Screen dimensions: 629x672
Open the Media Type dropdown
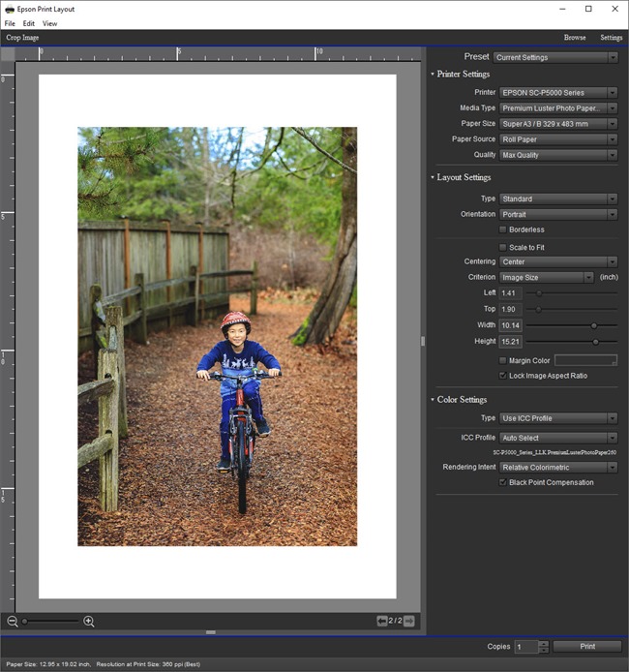(558, 108)
